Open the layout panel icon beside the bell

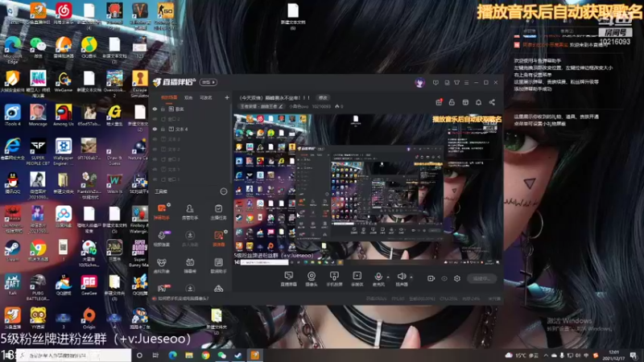pyautogui.click(x=465, y=102)
